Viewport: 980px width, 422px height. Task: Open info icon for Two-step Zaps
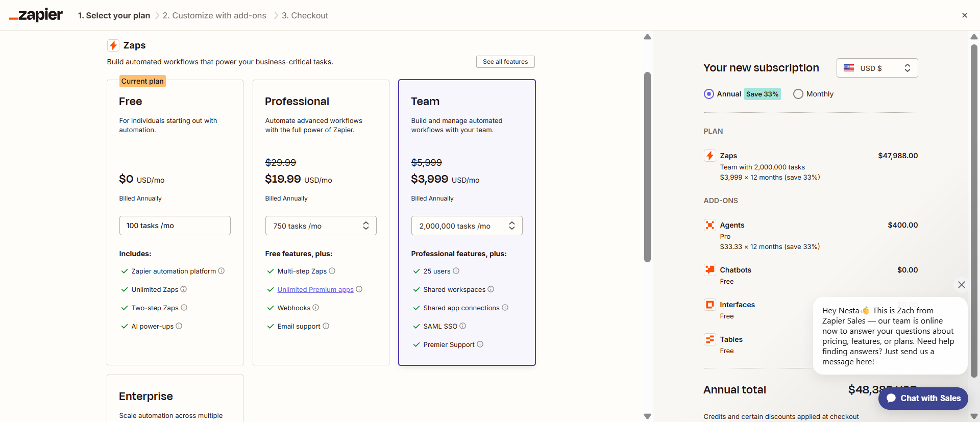(x=184, y=308)
